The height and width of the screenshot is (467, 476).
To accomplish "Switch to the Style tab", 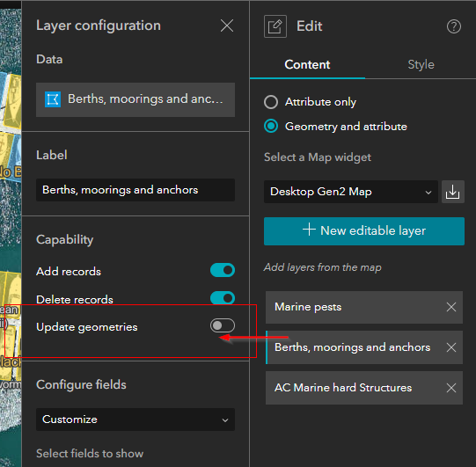I will (x=421, y=64).
